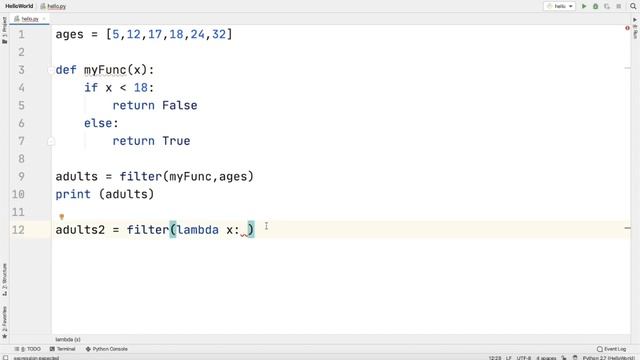Image resolution: width=640 pixels, height=360 pixels.
Task: Click line number 1 in the gutter
Action: 21,35
